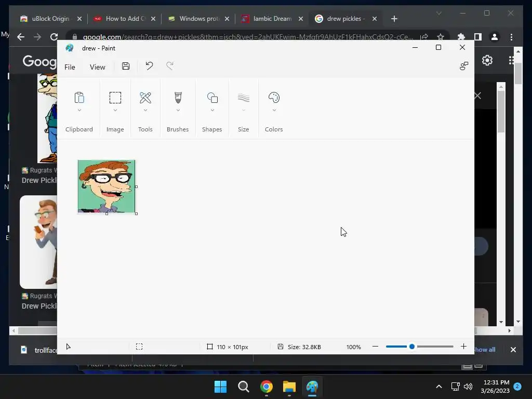Viewport: 532px width, 399px height.
Task: Switch to the Iambic Dream Chrome tab
Action: coord(272,19)
